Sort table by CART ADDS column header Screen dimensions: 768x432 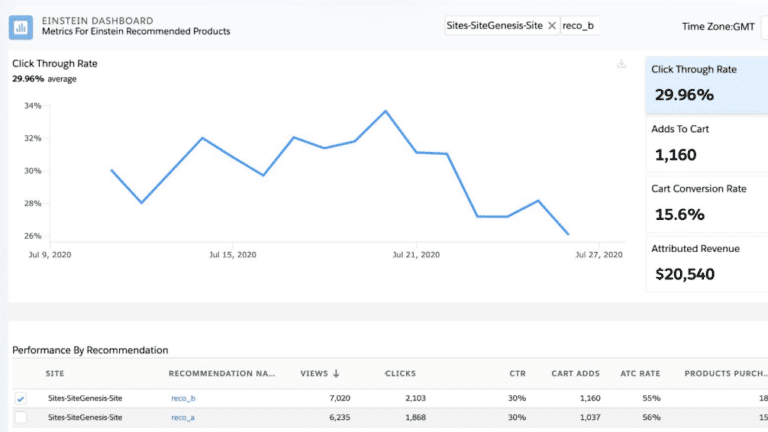[x=576, y=373]
